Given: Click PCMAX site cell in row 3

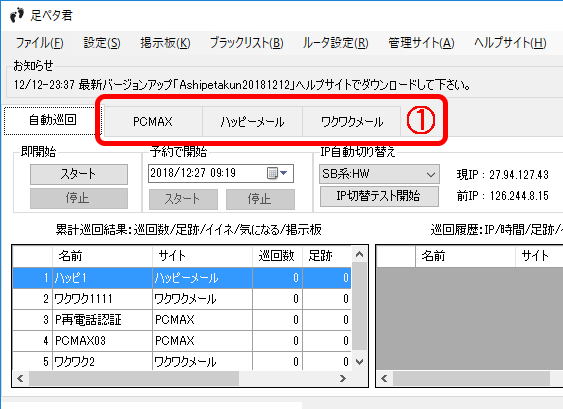Looking at the screenshot, I should point(203,320).
